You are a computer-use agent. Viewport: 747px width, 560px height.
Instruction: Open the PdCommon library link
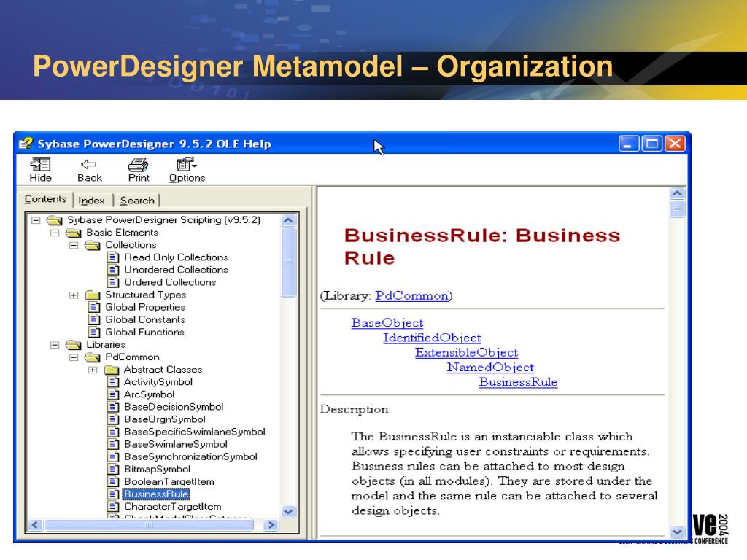pyautogui.click(x=411, y=296)
